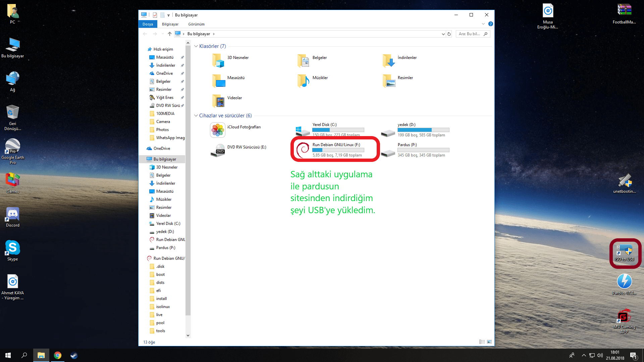Click the yedek (D:) capacity bar
Viewport: 644px width, 362px height.
(423, 130)
